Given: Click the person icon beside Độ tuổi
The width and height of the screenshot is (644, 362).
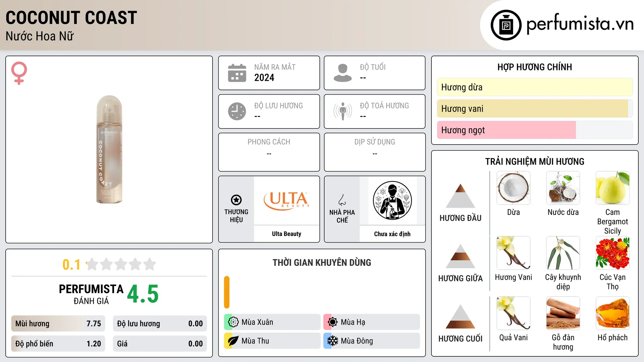Looking at the screenshot, I should (343, 73).
